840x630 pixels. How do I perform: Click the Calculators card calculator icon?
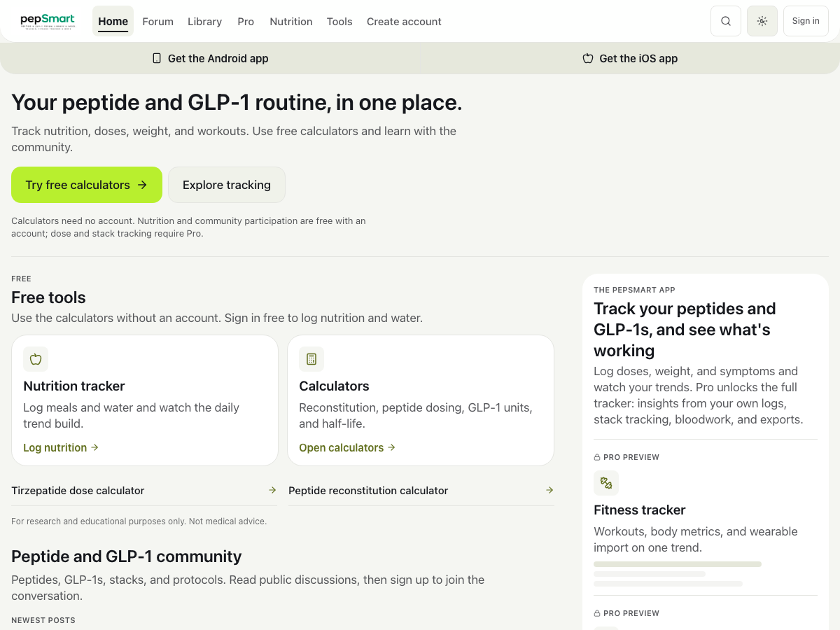click(311, 359)
